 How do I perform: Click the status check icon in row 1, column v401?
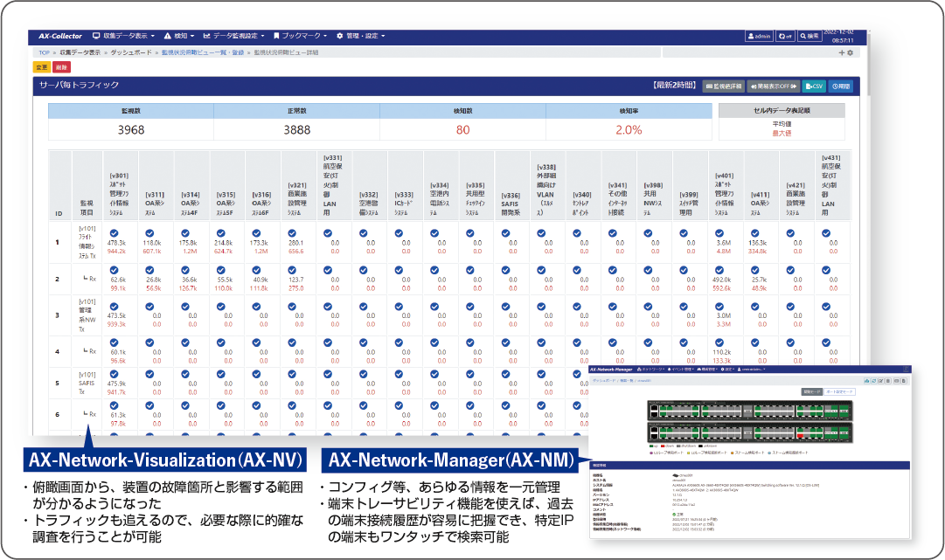tap(719, 233)
